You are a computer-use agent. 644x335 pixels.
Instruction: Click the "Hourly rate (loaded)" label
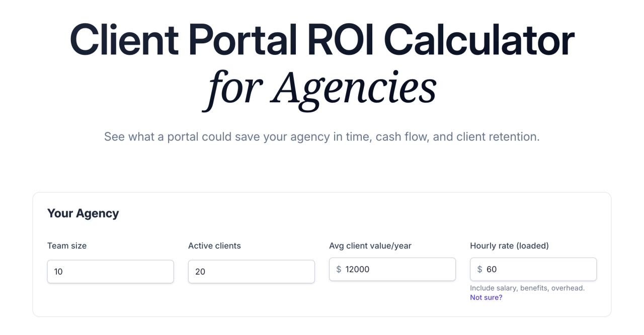click(x=509, y=246)
